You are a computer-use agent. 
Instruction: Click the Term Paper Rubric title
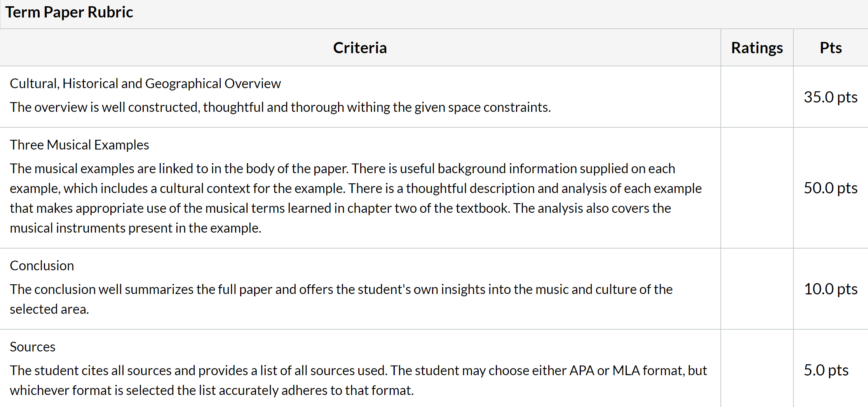coord(69,12)
